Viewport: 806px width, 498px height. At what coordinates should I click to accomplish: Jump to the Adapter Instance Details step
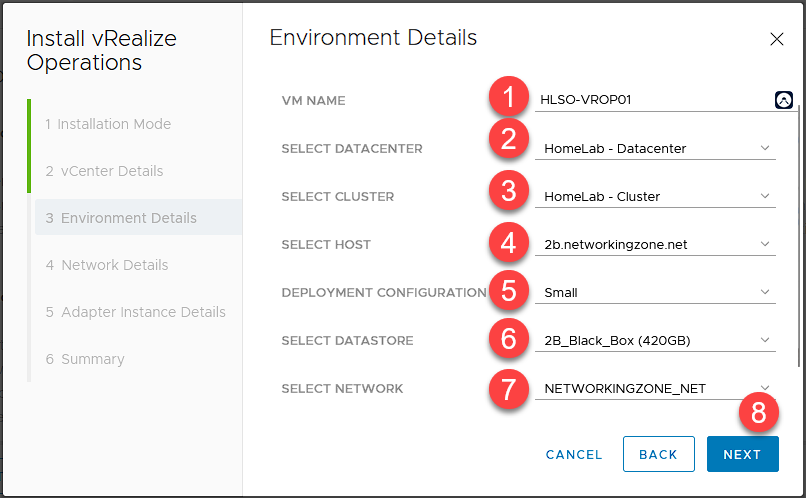[x=135, y=312]
